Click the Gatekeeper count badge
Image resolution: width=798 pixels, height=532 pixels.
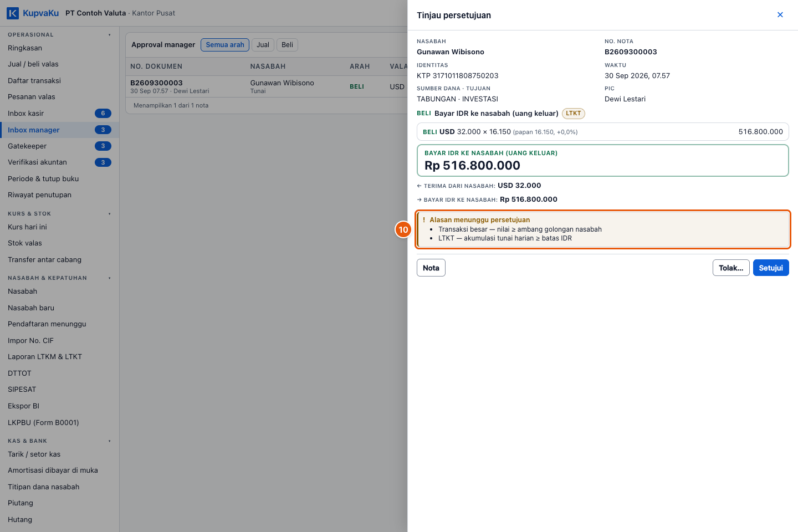coord(103,146)
